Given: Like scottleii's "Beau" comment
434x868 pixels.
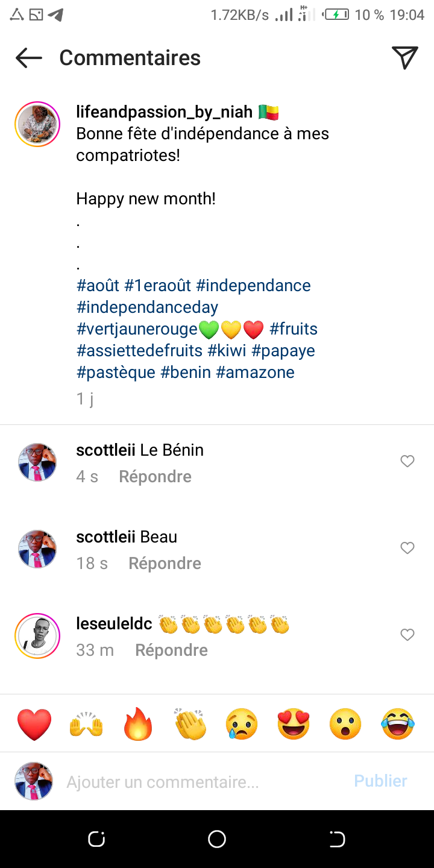Looking at the screenshot, I should click(407, 548).
